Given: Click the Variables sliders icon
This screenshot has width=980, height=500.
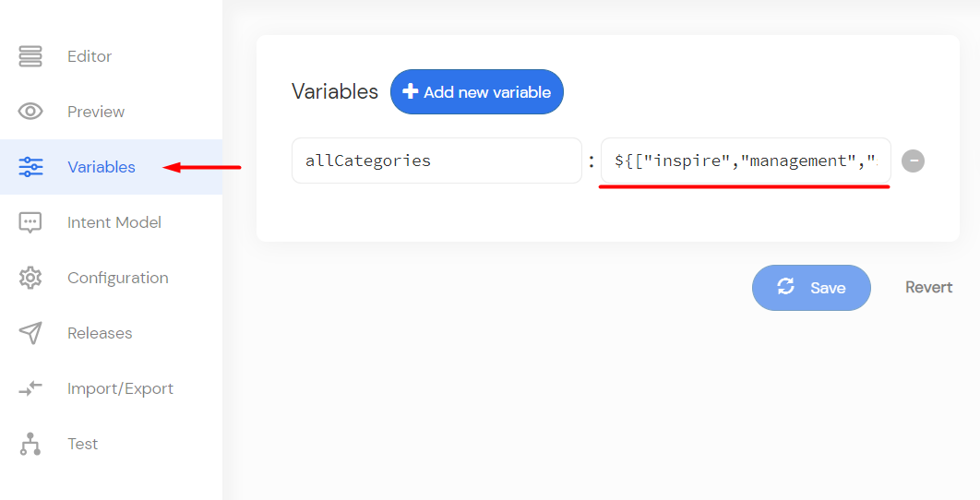Looking at the screenshot, I should point(30,167).
